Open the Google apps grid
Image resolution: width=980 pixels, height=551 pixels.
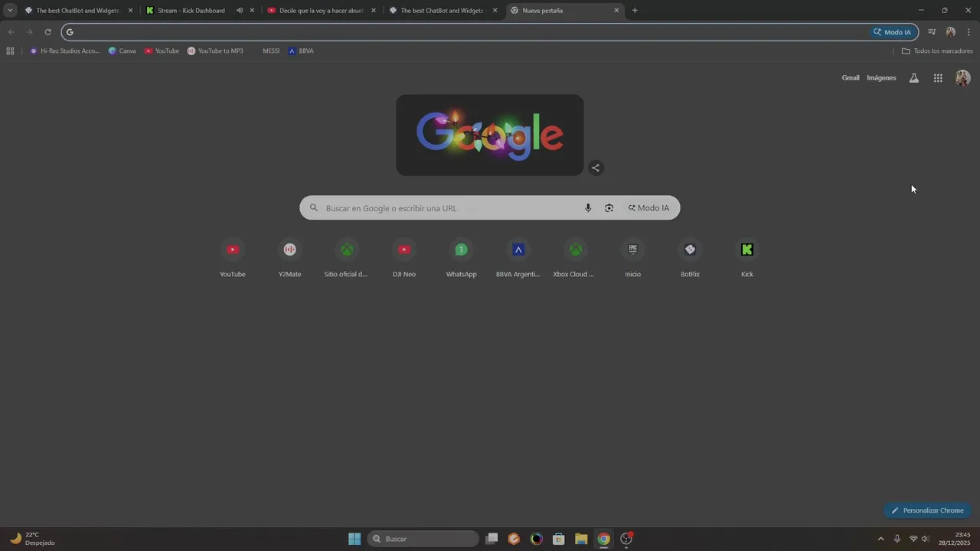[x=938, y=78]
